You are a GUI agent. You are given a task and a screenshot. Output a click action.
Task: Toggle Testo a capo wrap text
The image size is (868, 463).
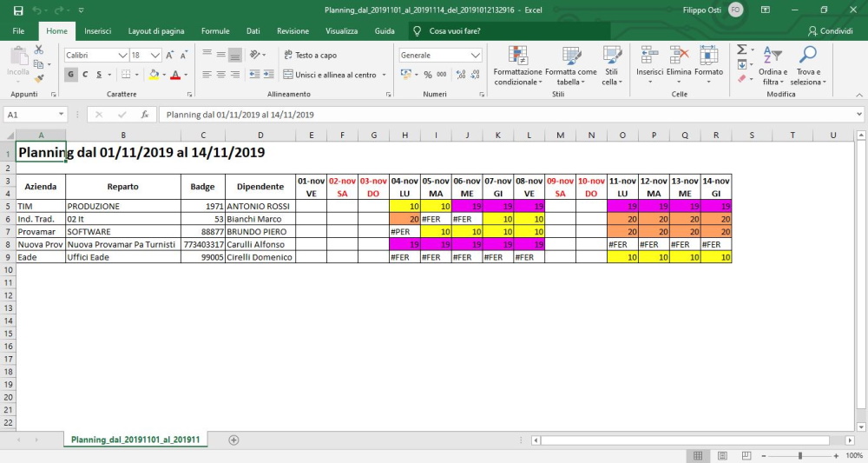[311, 55]
